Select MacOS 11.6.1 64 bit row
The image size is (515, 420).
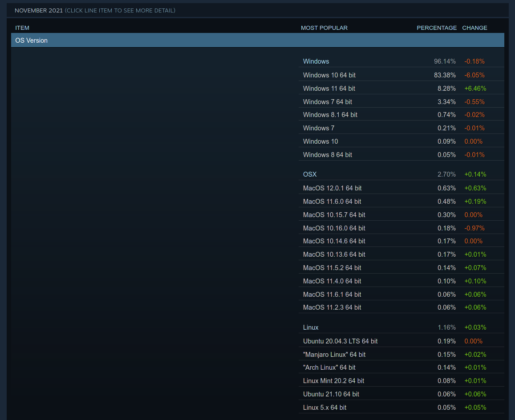click(x=401, y=295)
